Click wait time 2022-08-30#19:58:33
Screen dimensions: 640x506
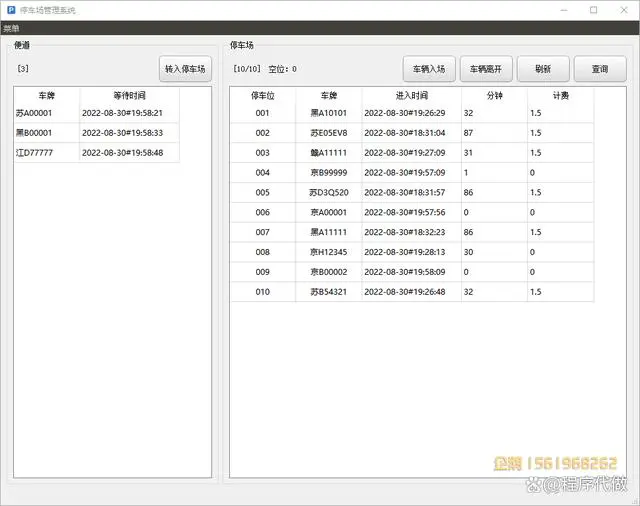click(x=122, y=133)
